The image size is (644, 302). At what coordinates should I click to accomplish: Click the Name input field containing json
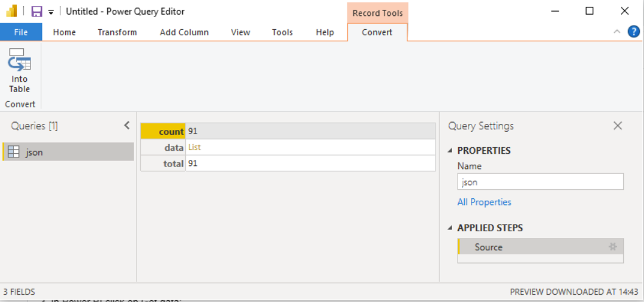(540, 182)
